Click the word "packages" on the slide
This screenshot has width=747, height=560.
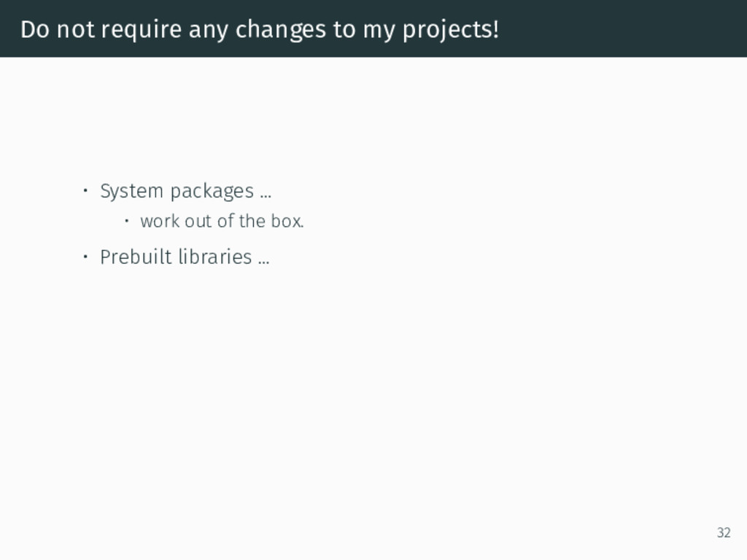coord(212,192)
